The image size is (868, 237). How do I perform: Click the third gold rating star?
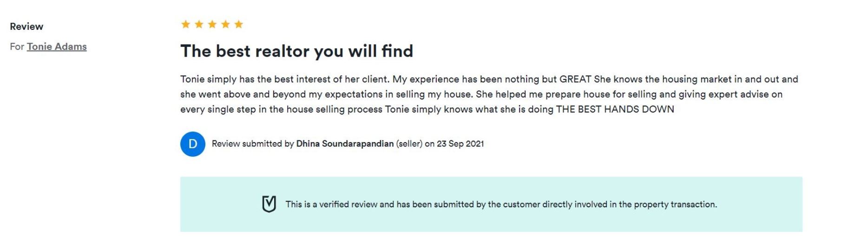click(212, 24)
